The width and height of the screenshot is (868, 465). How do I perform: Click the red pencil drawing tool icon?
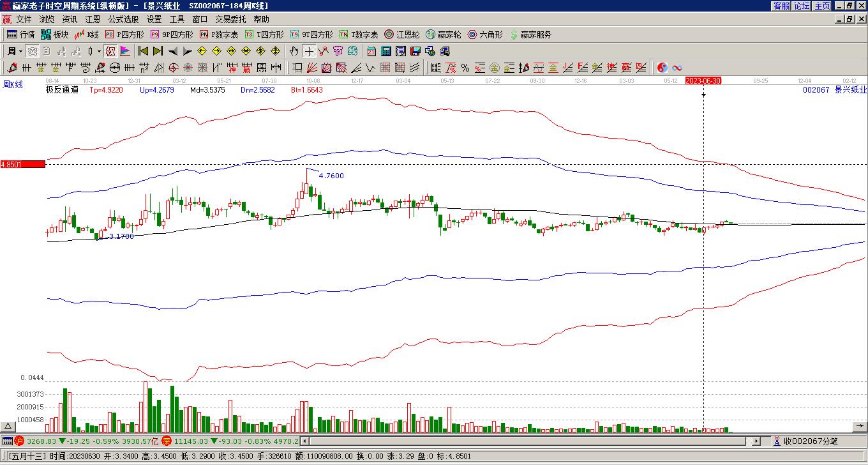pyautogui.click(x=12, y=68)
